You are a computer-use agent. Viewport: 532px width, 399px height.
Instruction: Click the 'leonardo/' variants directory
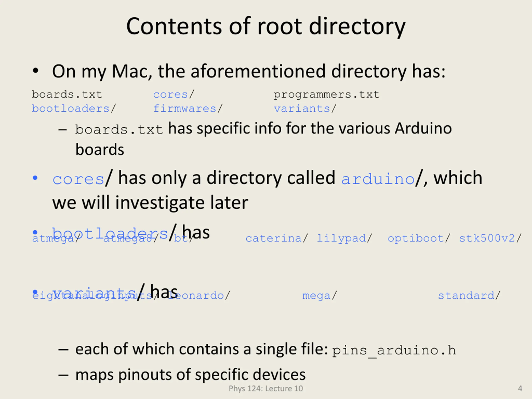(199, 295)
